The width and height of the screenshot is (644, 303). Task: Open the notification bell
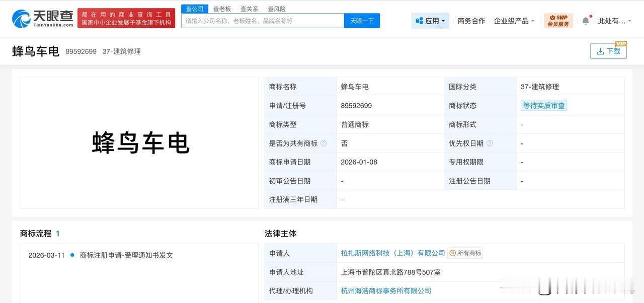click(586, 21)
